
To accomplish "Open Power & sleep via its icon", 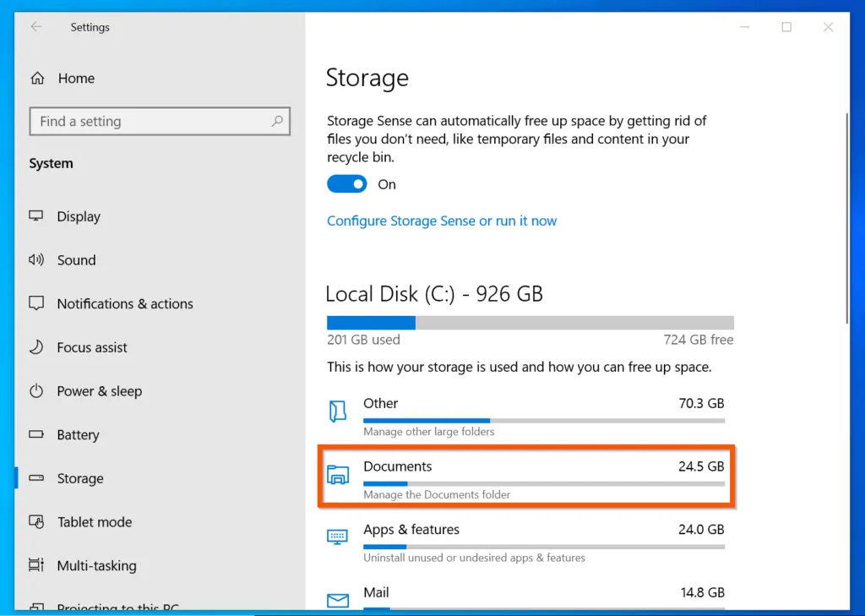I will (x=35, y=391).
